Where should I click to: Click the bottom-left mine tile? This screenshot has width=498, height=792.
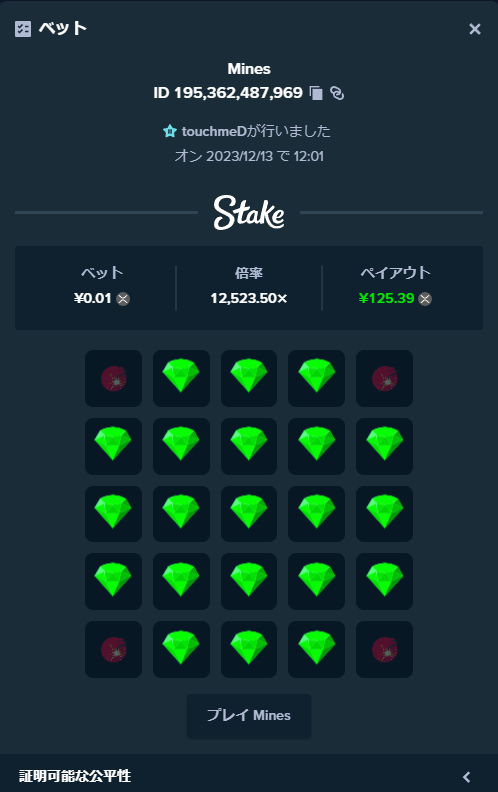pyautogui.click(x=114, y=649)
